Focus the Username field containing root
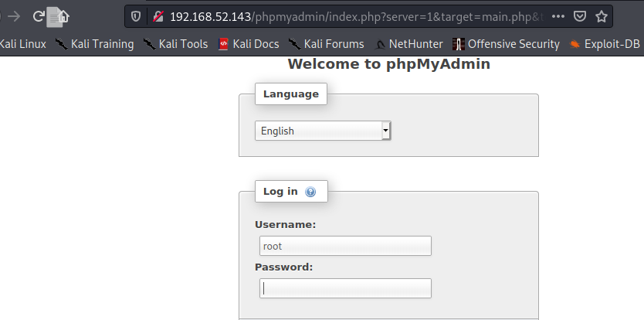This screenshot has width=644, height=320. (x=345, y=246)
